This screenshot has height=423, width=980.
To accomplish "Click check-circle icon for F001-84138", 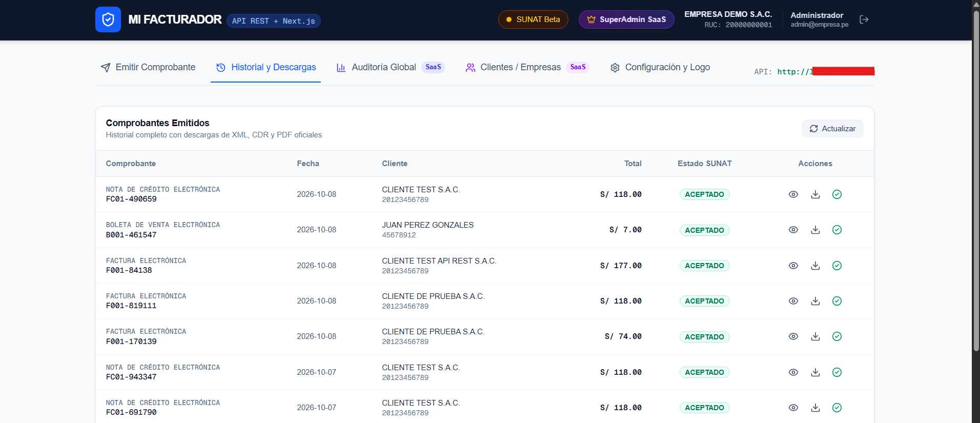I will (837, 266).
